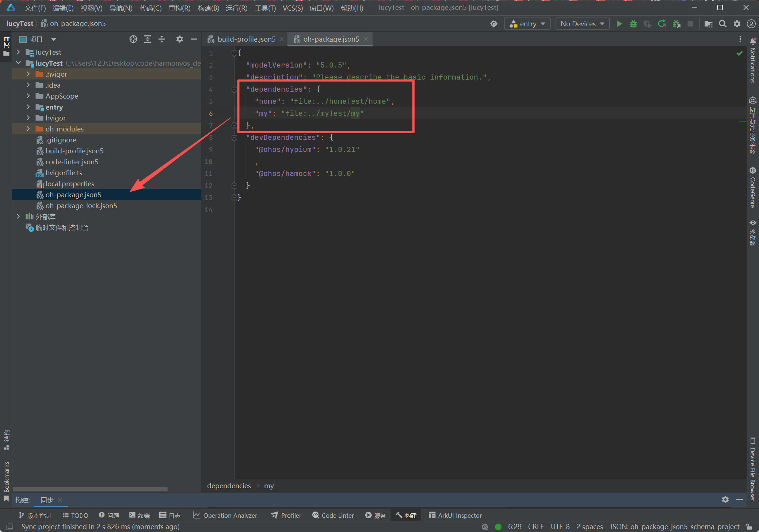Open the project panel gear options

click(179, 39)
